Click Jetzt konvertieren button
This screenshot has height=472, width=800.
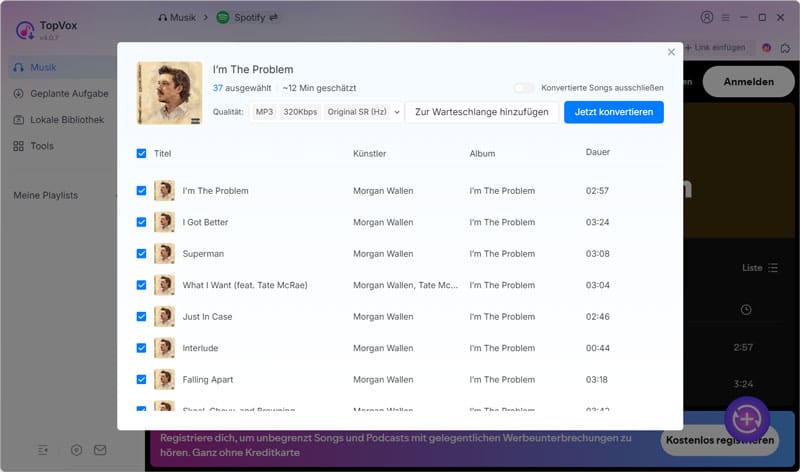(614, 112)
